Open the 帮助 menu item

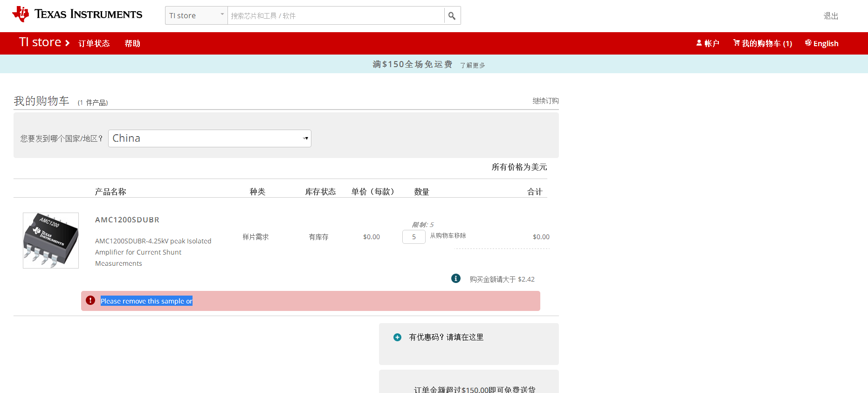[x=132, y=43]
